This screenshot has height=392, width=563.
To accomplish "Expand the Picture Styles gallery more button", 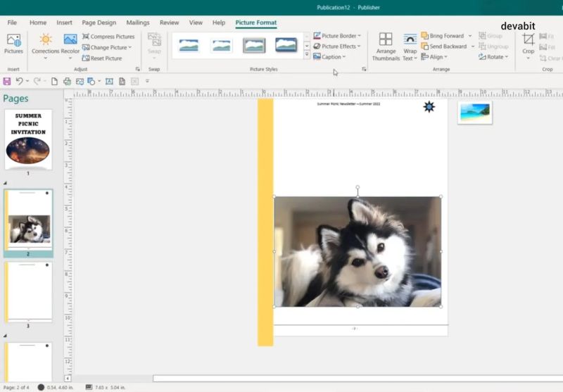I will pyautogui.click(x=307, y=55).
